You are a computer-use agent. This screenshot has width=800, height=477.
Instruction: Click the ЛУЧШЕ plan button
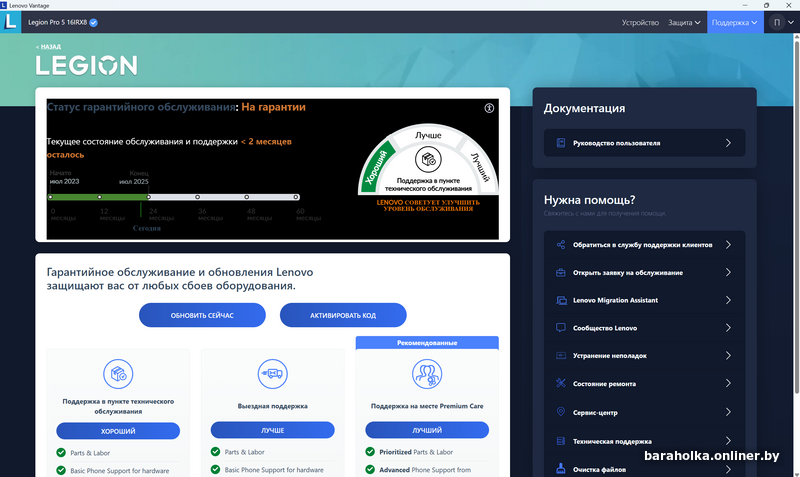272,430
